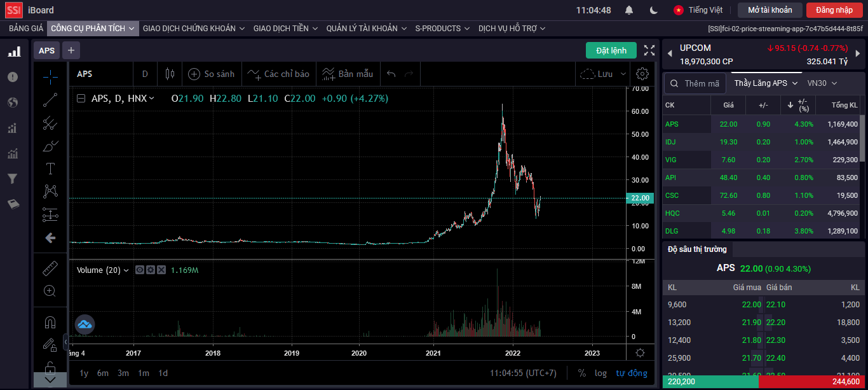Click Mở tài khoản button

770,10
